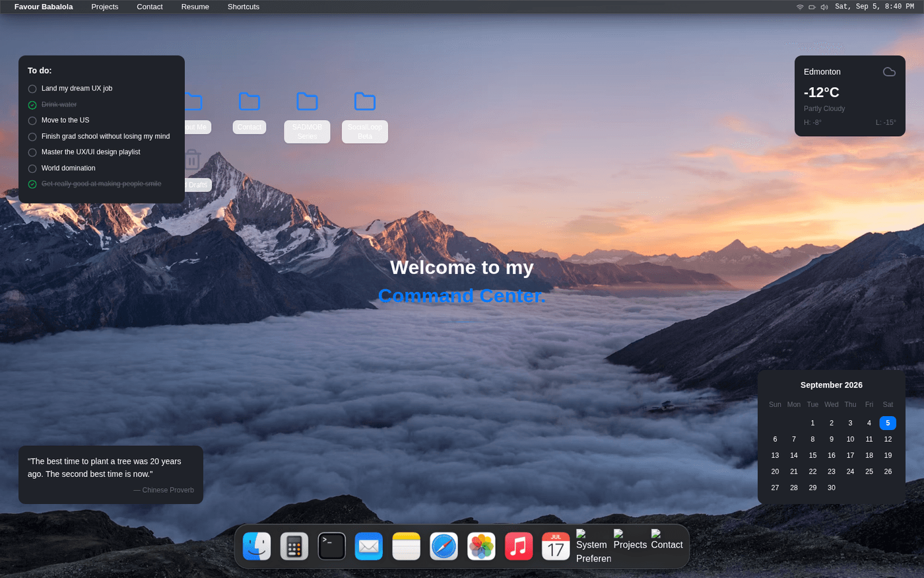The image size is (924, 578).
Task: Click the Favour Babalola name in the menu bar
Action: point(44,7)
